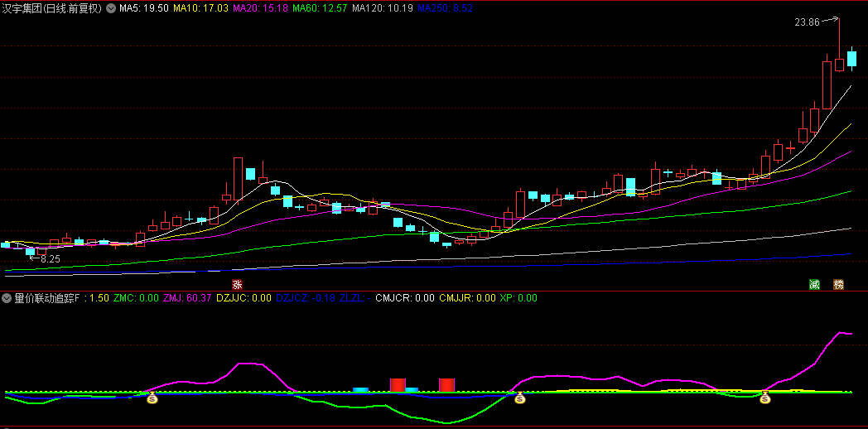Click the CMJCR: 0.00 value
This screenshot has height=429, width=868.
(405, 298)
